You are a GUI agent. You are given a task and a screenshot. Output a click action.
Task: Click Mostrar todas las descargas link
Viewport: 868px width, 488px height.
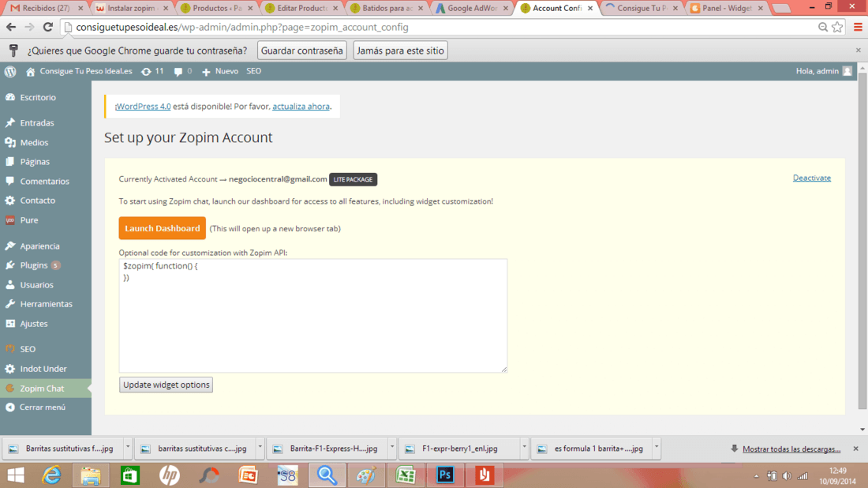click(x=791, y=449)
